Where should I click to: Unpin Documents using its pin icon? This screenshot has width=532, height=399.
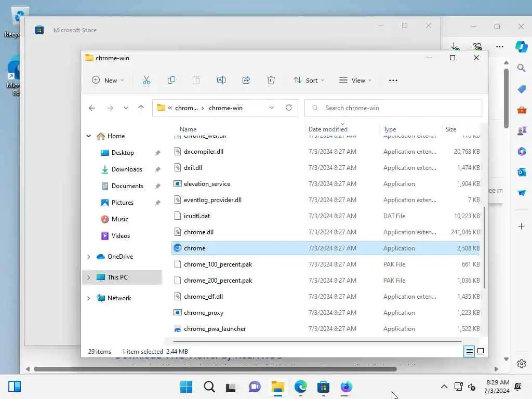point(158,186)
